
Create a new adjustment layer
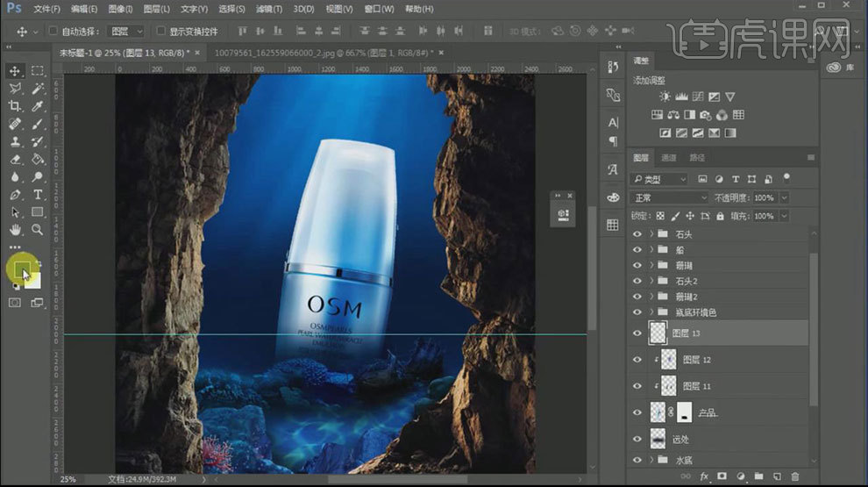click(741, 476)
